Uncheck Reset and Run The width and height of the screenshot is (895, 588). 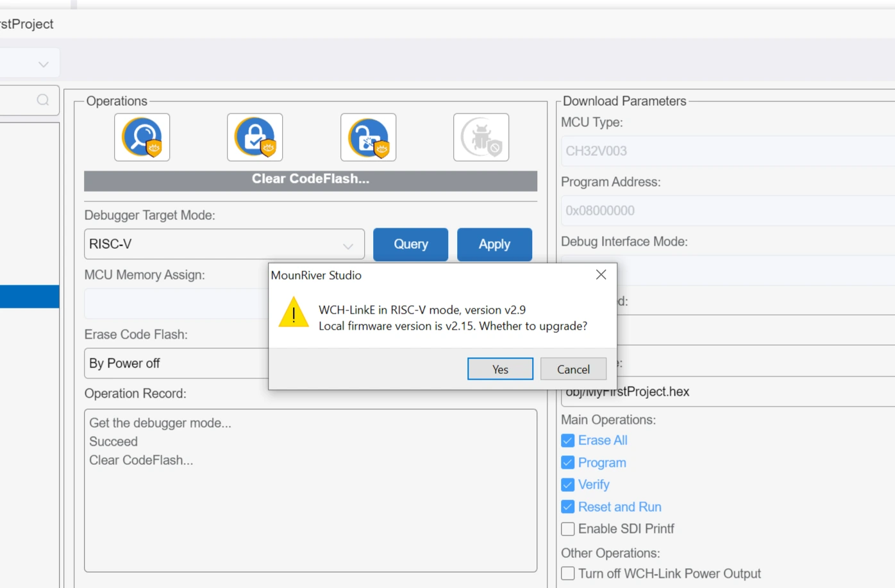[567, 507]
